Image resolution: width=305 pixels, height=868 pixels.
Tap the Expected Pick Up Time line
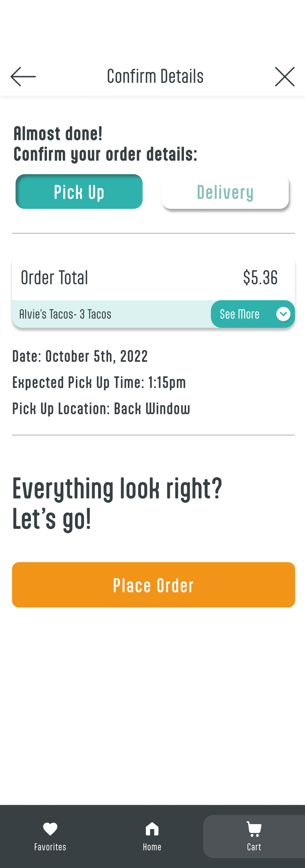pyautogui.click(x=99, y=383)
